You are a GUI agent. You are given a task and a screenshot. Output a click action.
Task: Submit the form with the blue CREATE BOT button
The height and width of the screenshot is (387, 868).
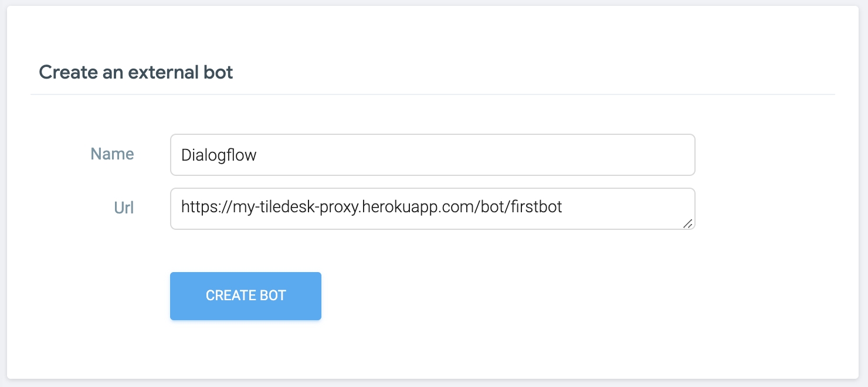click(x=246, y=296)
